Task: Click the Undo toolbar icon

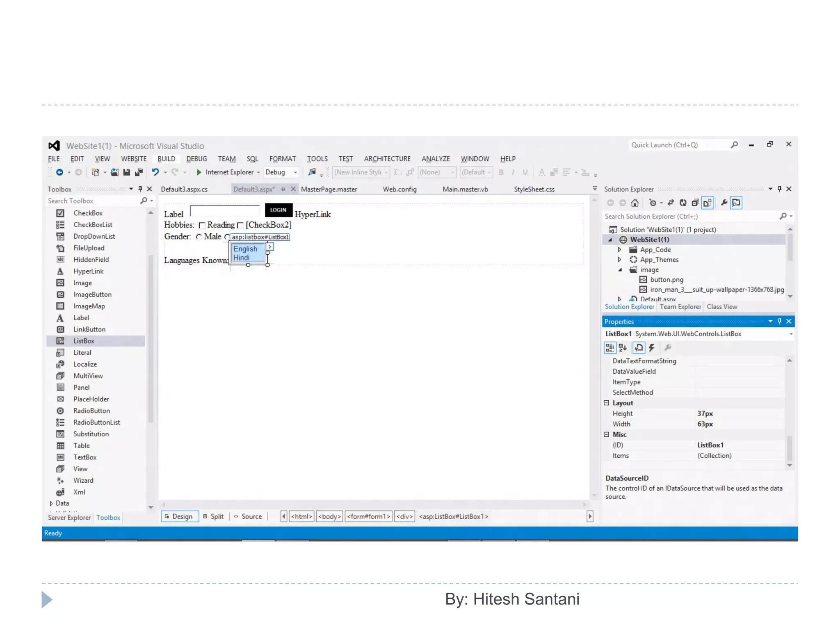Action: pyautogui.click(x=155, y=172)
